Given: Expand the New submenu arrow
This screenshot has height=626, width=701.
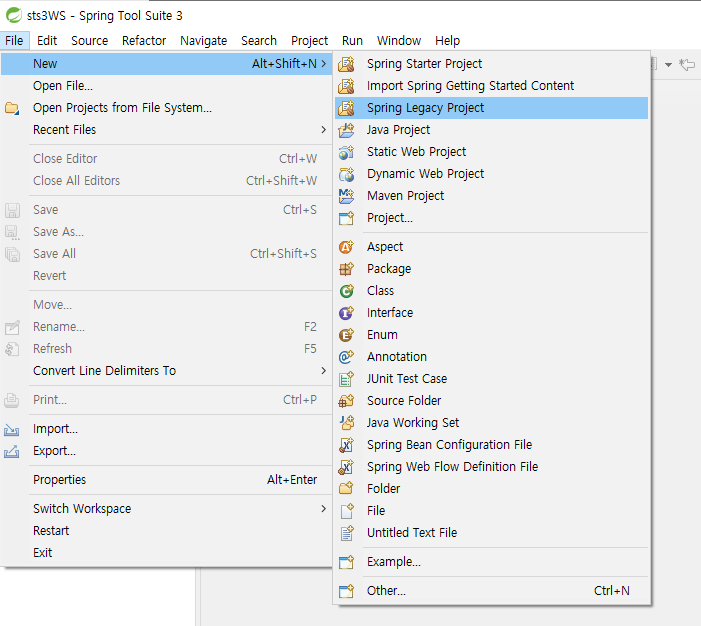Looking at the screenshot, I should coord(324,63).
